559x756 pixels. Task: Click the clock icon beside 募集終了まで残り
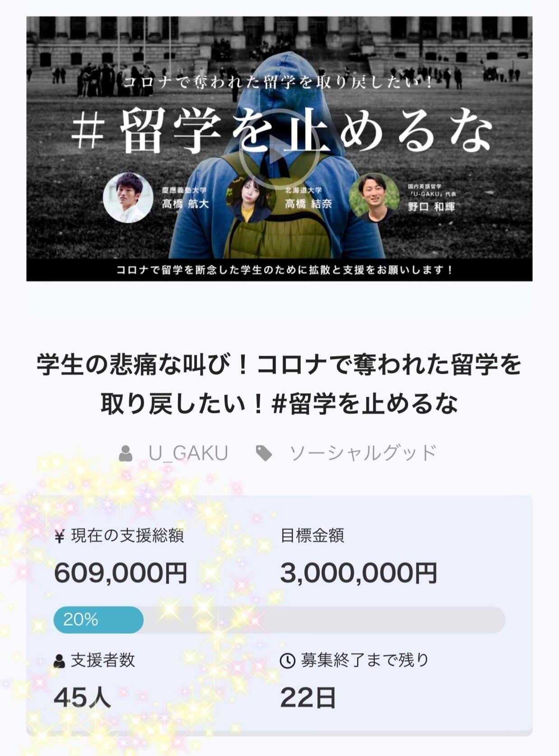(x=288, y=661)
